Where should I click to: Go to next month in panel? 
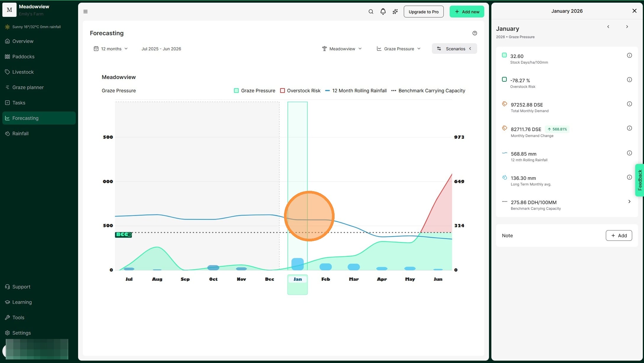click(x=627, y=27)
